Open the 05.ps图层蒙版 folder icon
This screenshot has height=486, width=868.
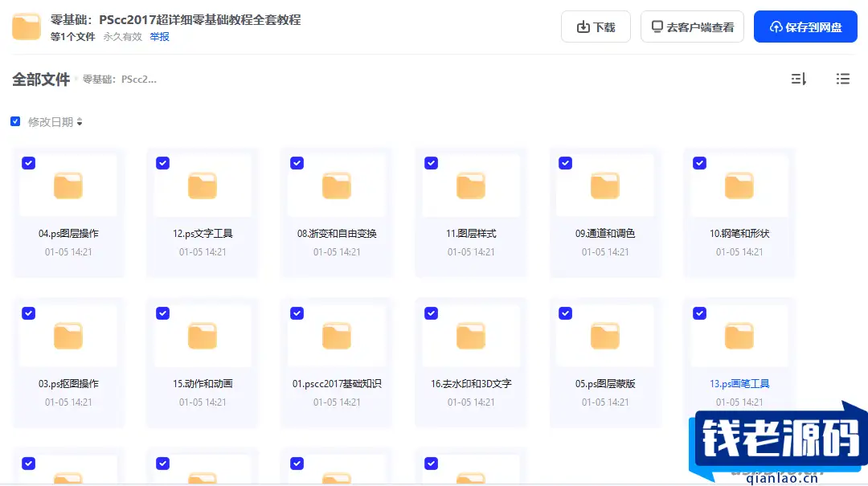pos(605,336)
